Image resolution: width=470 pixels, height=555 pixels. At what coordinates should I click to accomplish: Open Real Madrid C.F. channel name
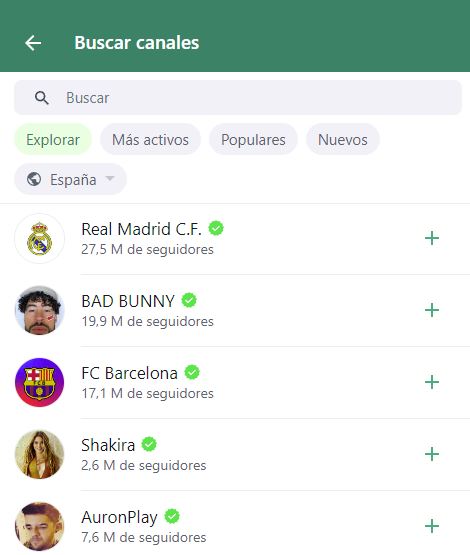(x=142, y=229)
